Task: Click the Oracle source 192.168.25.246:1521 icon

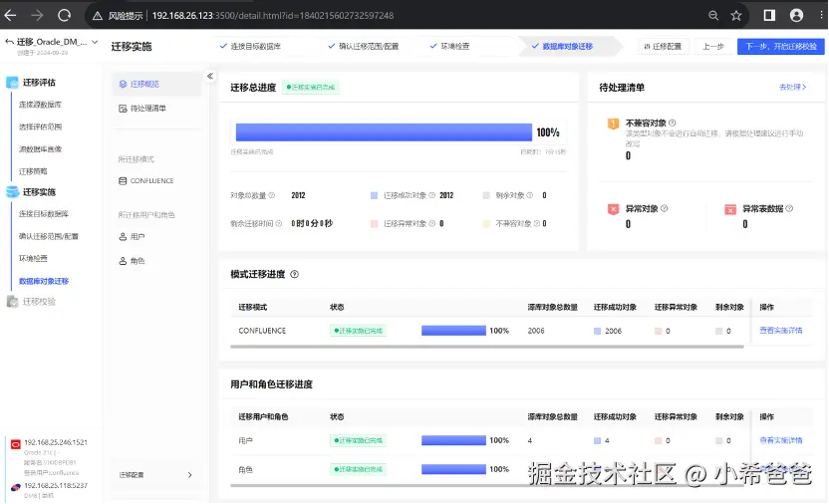Action: 15,444
